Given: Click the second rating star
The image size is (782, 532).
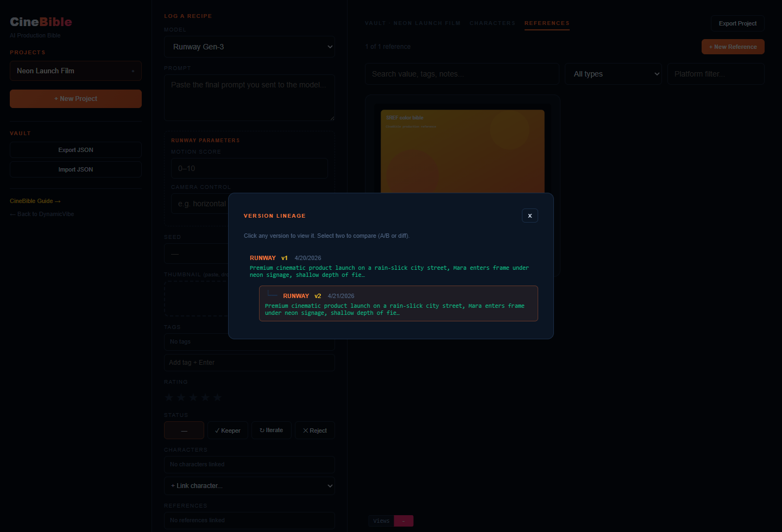Looking at the screenshot, I should coord(181,397).
